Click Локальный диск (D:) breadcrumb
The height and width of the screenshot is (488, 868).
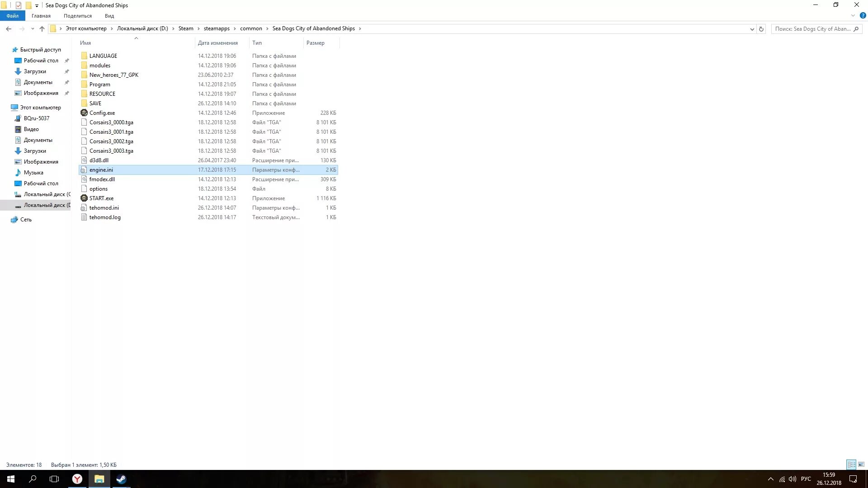click(142, 28)
